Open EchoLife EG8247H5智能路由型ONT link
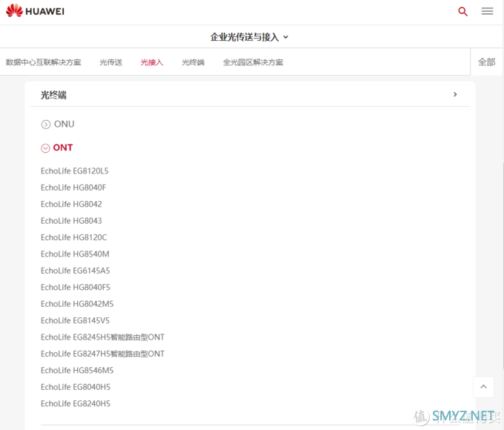 pos(102,354)
